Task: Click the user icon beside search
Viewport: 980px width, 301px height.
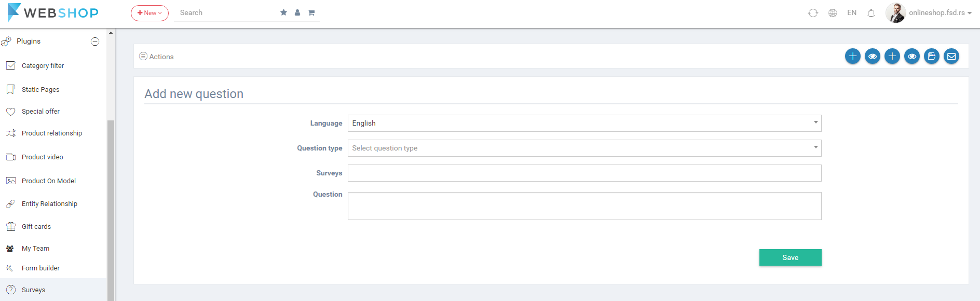Action: click(x=297, y=12)
